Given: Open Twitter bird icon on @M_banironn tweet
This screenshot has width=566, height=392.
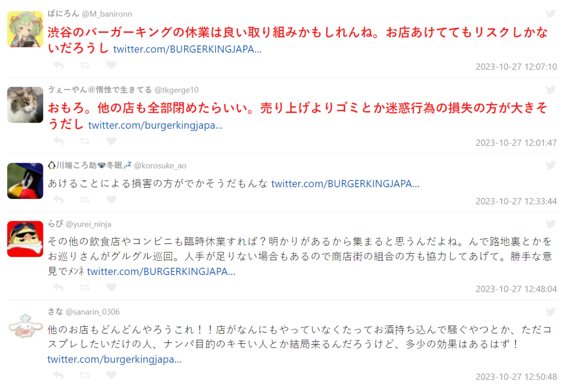Looking at the screenshot, I should tap(550, 13).
